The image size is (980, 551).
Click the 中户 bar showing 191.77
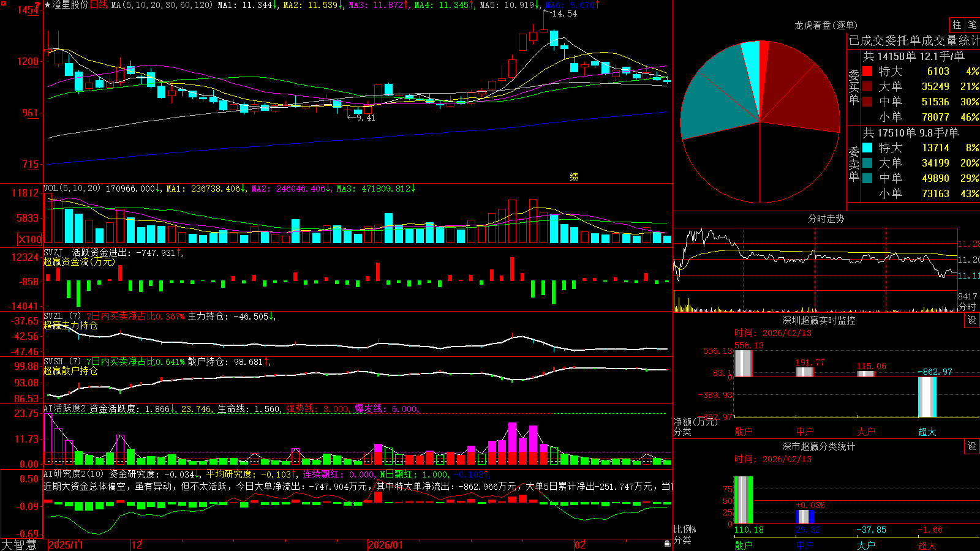click(805, 372)
